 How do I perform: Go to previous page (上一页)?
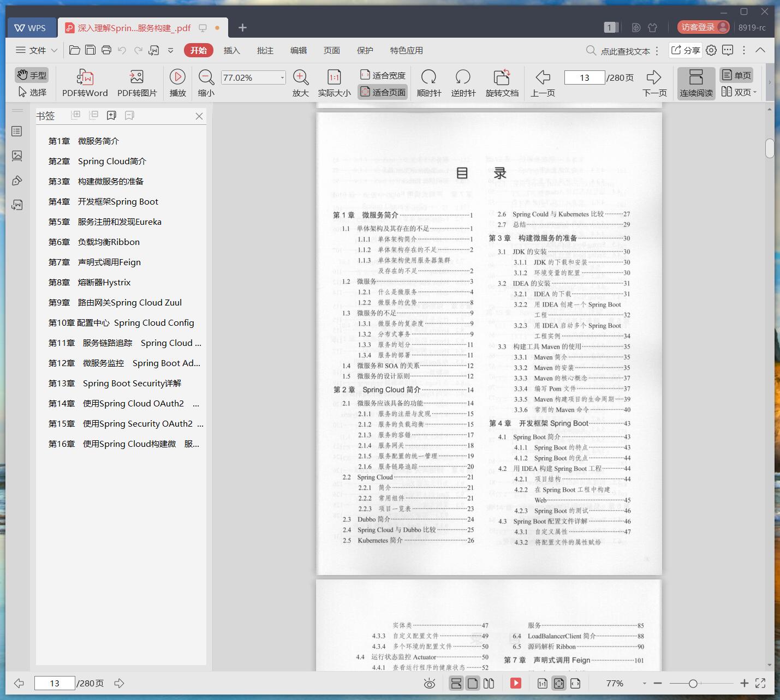[543, 83]
